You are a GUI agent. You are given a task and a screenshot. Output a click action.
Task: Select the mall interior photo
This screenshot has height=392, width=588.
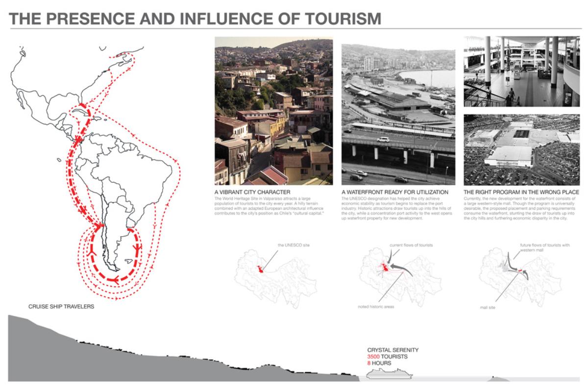click(521, 71)
